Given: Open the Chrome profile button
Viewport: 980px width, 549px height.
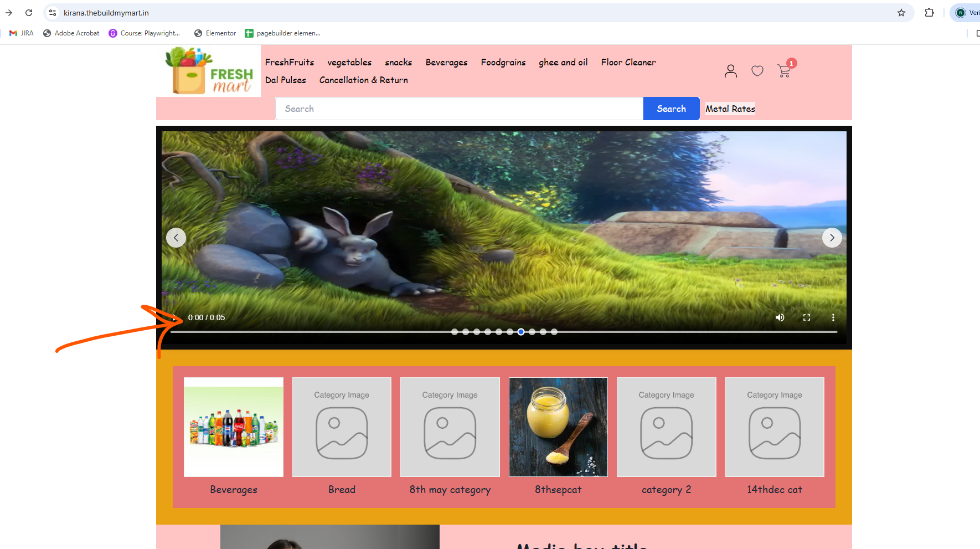Looking at the screenshot, I should [966, 13].
